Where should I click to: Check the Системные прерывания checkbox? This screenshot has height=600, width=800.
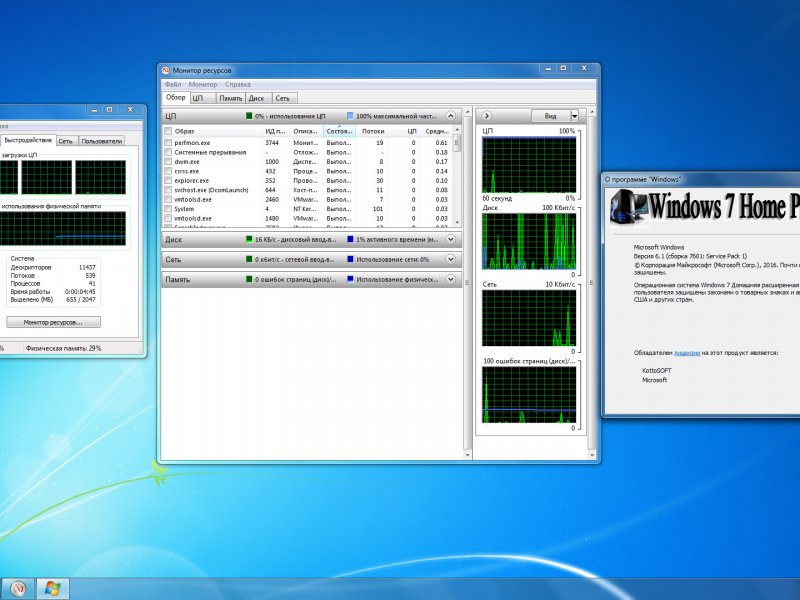coord(168,152)
